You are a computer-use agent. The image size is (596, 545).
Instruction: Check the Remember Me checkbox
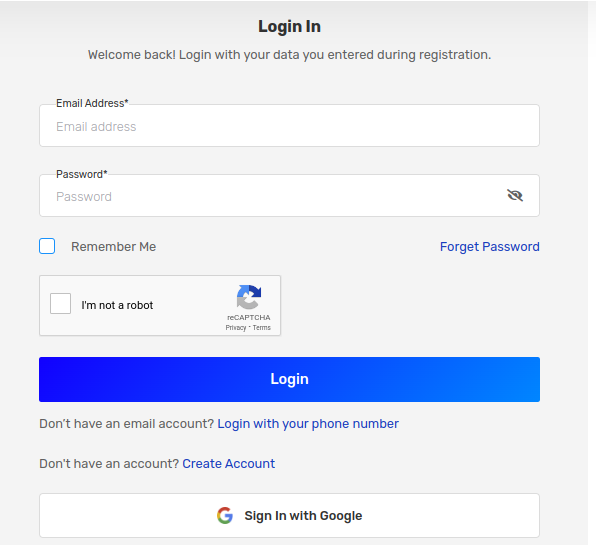[47, 246]
